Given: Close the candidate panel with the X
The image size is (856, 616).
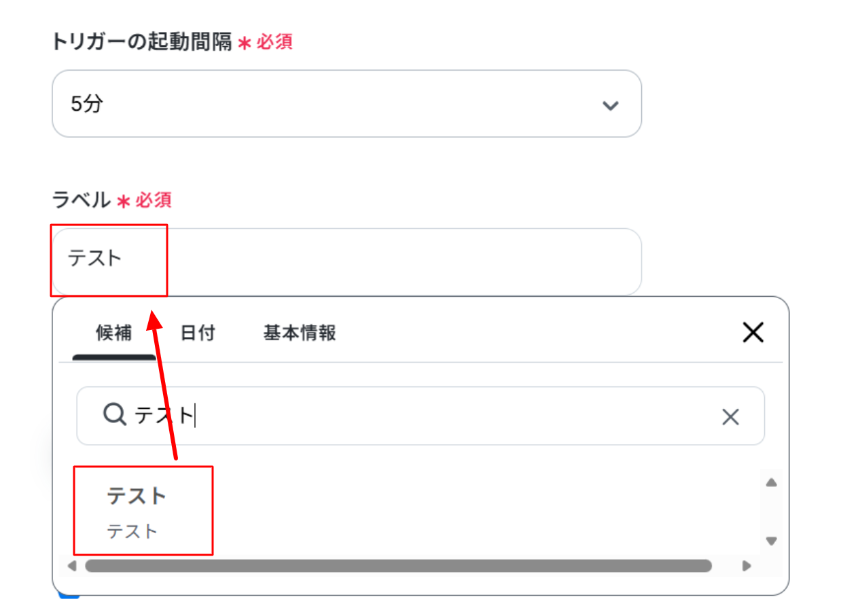Looking at the screenshot, I should pyautogui.click(x=753, y=332).
